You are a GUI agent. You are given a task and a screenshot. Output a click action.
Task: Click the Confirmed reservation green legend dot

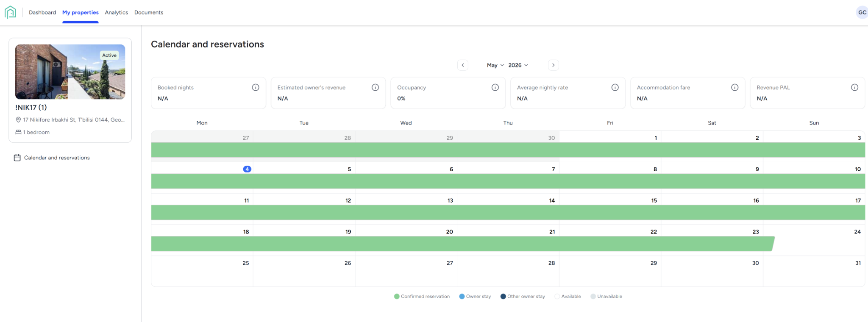point(397,297)
